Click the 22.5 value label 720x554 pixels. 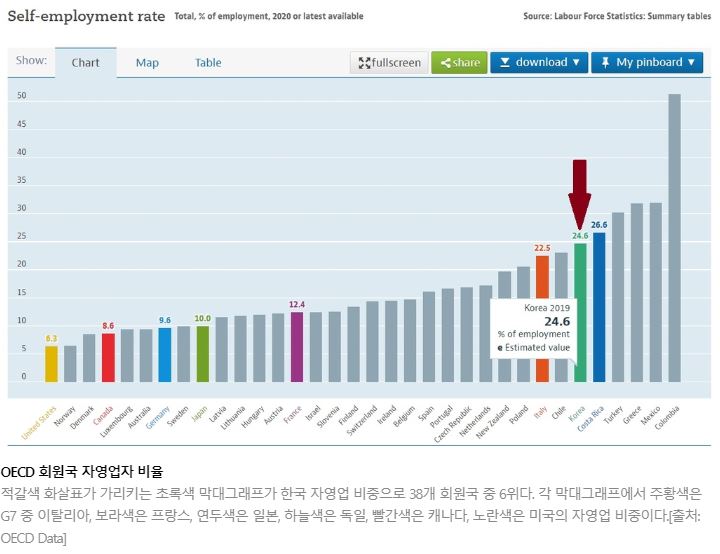pos(542,248)
